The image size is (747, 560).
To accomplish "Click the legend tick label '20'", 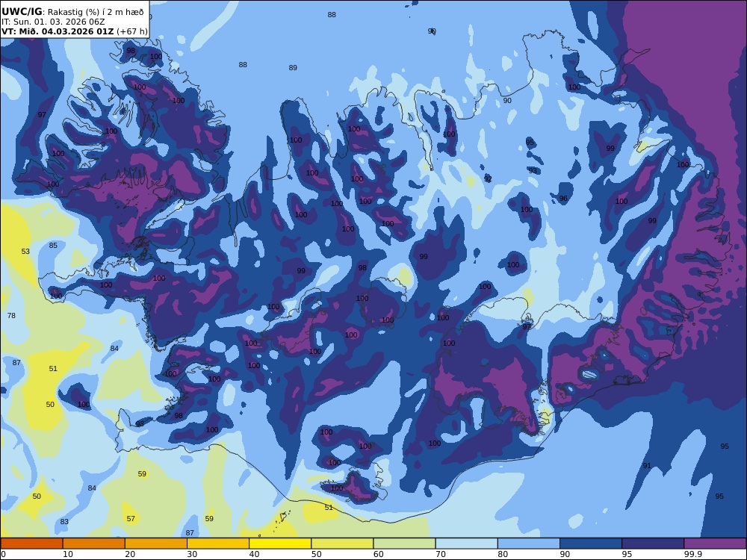I will click(130, 554).
